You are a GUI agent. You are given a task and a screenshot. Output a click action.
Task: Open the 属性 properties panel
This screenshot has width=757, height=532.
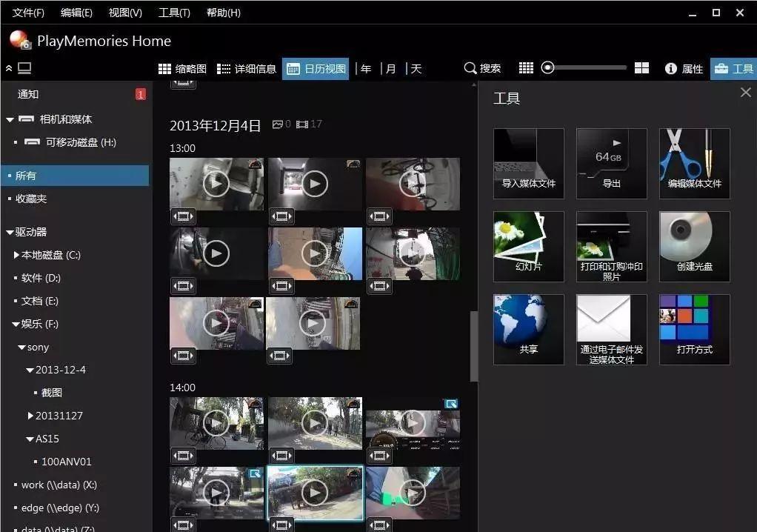pyautogui.click(x=684, y=69)
